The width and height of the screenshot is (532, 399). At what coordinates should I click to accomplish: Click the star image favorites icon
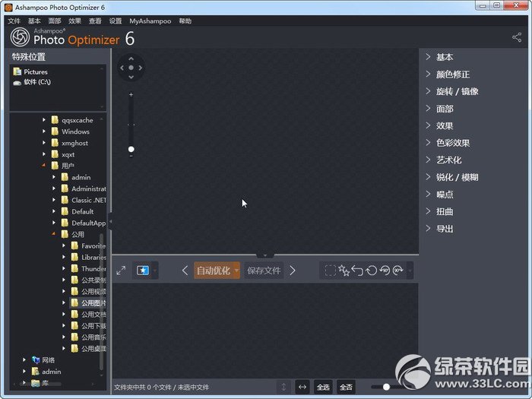pos(143,271)
